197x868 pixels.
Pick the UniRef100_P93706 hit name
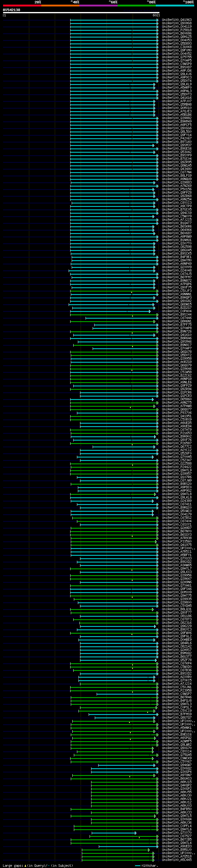point(177,413)
